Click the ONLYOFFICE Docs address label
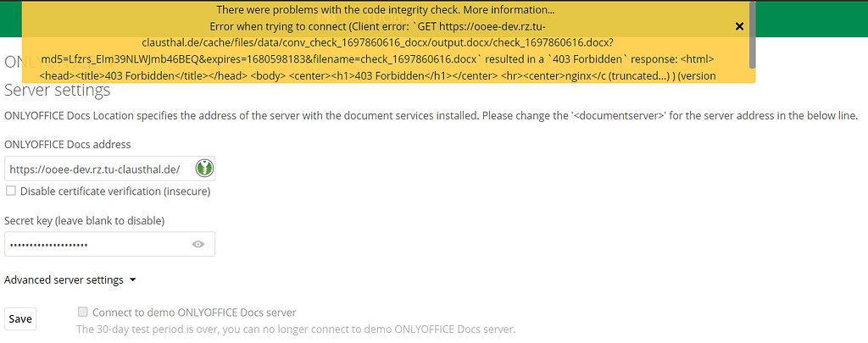This screenshot has height=343, width=868. pyautogui.click(x=68, y=145)
